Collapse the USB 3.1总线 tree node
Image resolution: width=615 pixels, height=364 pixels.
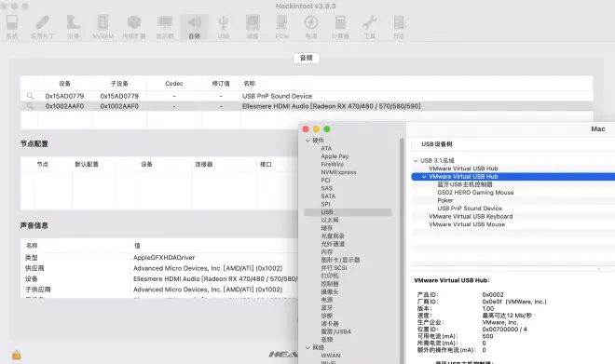click(416, 161)
